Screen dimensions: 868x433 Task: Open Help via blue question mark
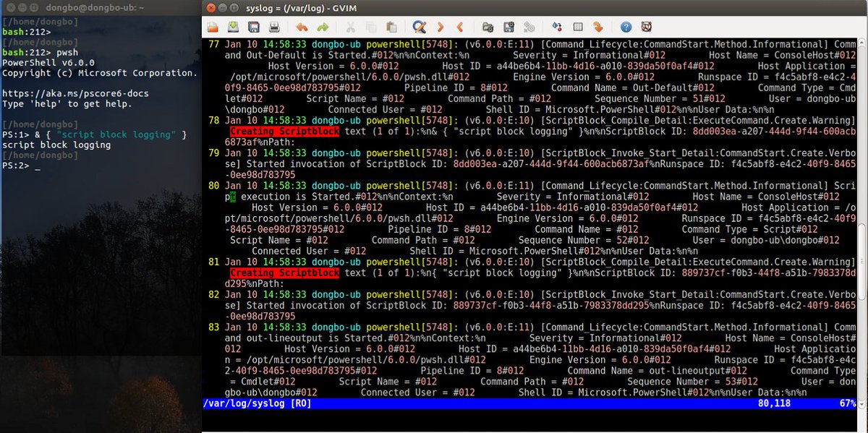click(x=626, y=27)
